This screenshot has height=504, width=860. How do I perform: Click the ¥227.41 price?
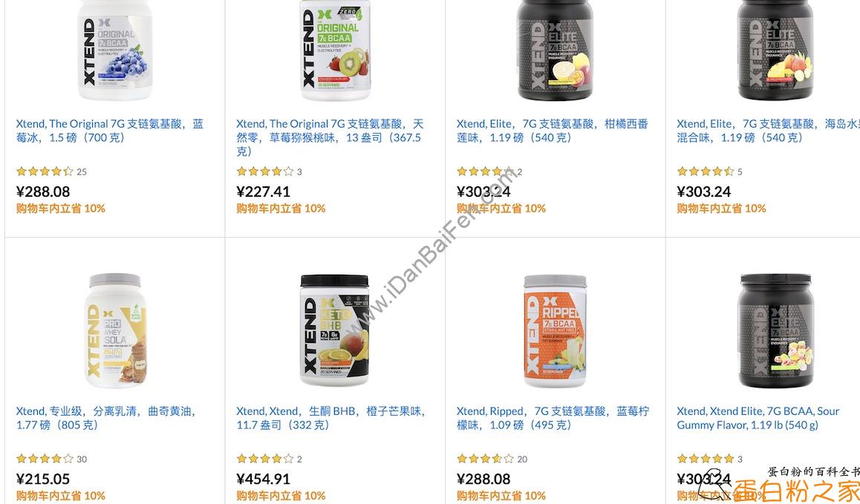pyautogui.click(x=263, y=192)
